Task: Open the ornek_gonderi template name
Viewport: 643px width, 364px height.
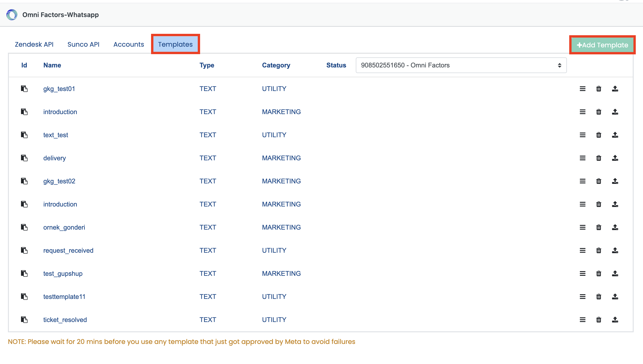Action: (x=64, y=227)
